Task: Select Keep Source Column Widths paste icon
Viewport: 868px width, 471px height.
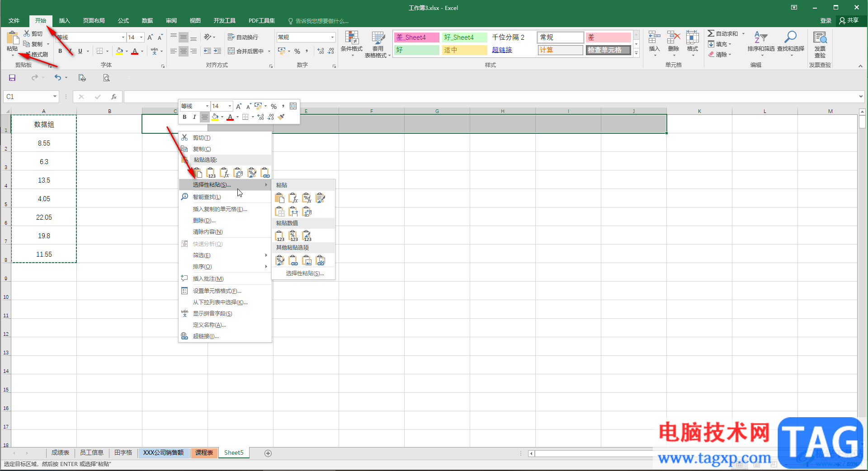Action: coord(293,212)
